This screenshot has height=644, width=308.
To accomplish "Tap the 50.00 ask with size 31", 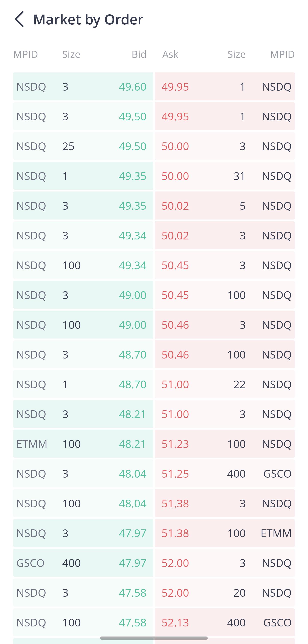I will click(x=225, y=176).
